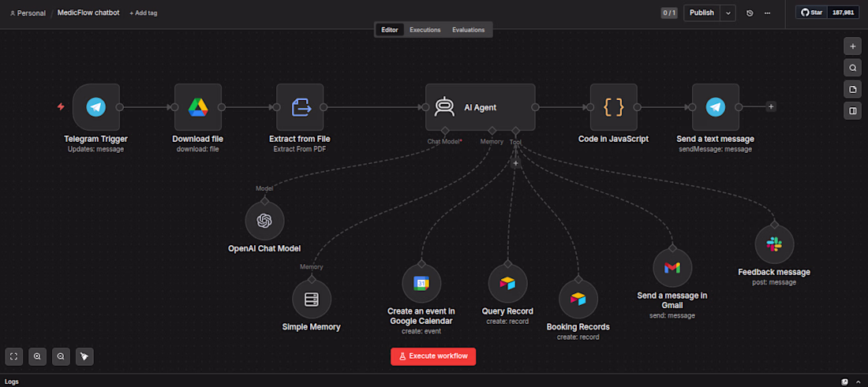Go to the Personal project breadcrumb
Image resolution: width=868 pixels, height=387 pixels.
point(28,13)
